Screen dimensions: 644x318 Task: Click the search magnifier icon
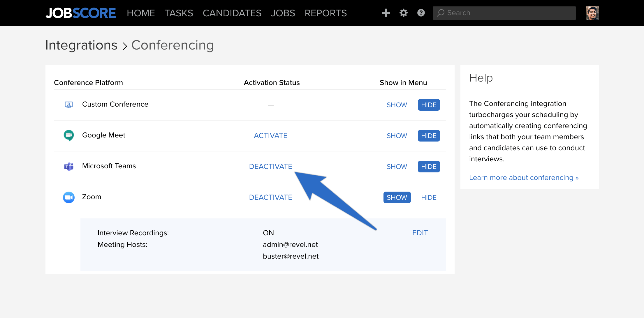point(440,13)
